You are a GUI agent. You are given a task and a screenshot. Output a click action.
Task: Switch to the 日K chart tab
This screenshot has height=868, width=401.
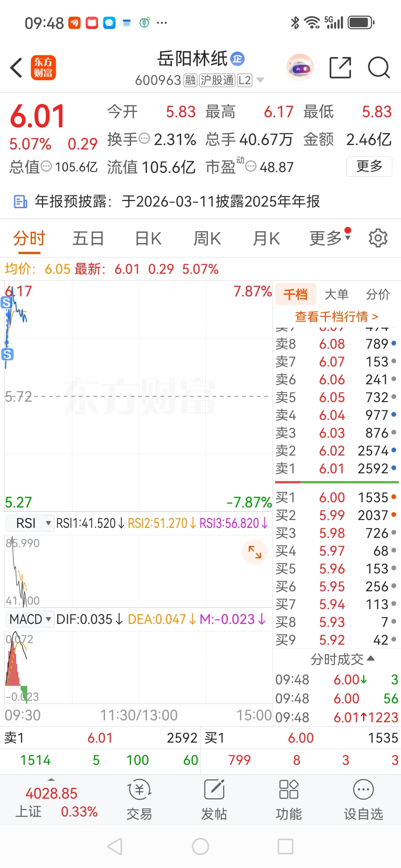tap(148, 239)
